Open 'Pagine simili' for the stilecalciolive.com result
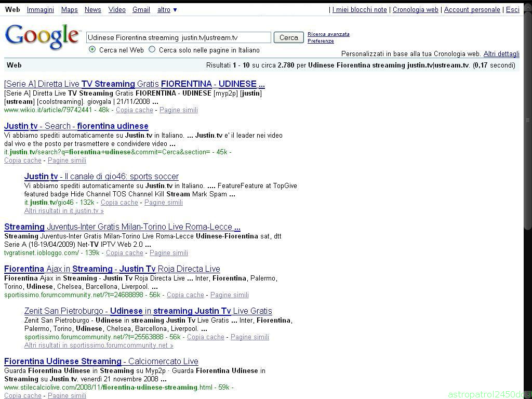 click(x=67, y=395)
